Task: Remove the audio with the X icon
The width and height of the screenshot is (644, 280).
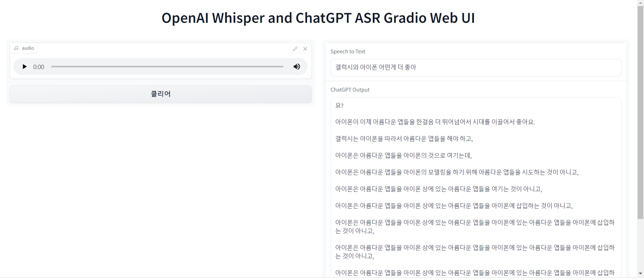Action: pyautogui.click(x=305, y=49)
